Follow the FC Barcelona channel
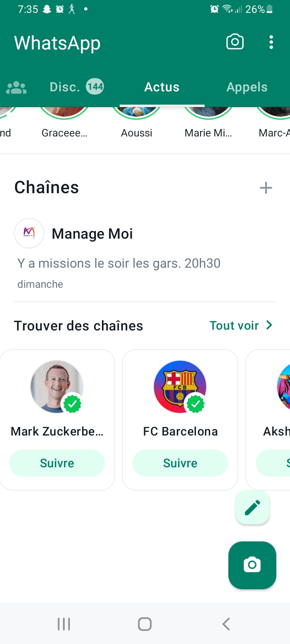This screenshot has height=644, width=290. point(180,463)
